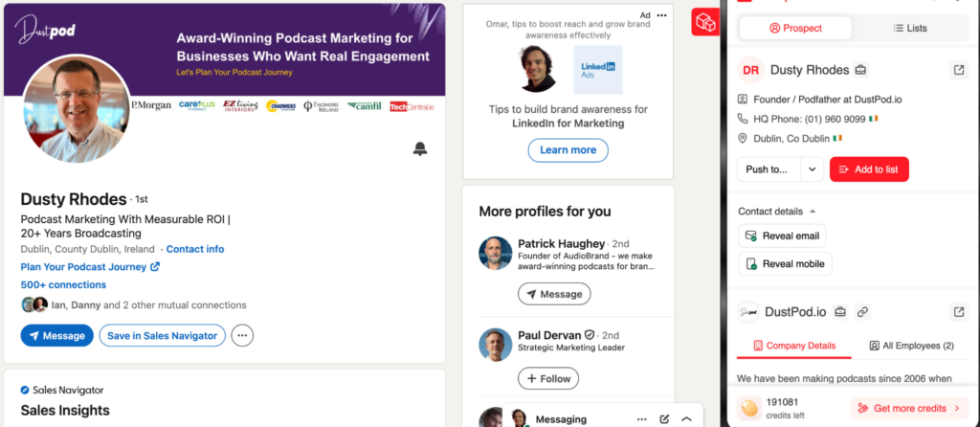The height and width of the screenshot is (427, 980).
Task: Message Dusty Rhodes with blue button
Action: tap(56, 336)
